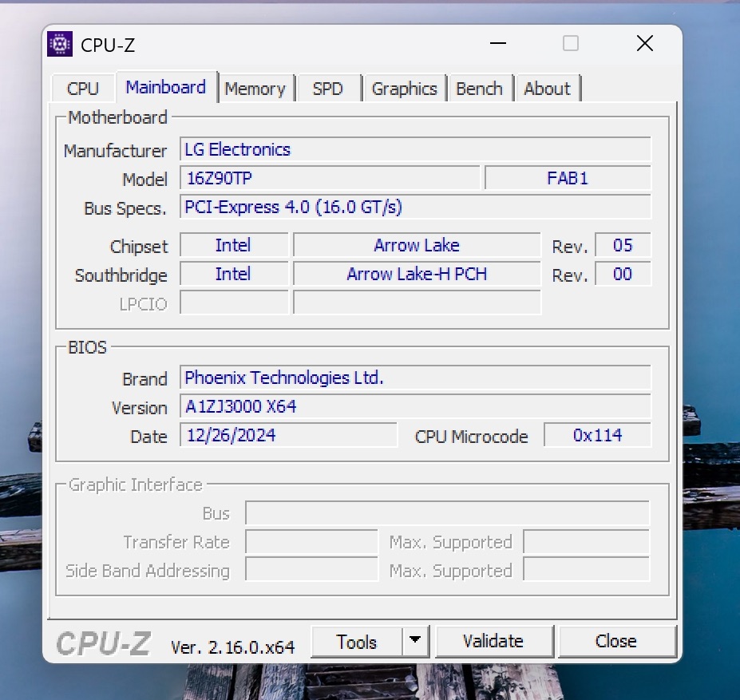Select the PCI-Express 4.0 bus specs field
The width and height of the screenshot is (740, 700).
tap(415, 208)
